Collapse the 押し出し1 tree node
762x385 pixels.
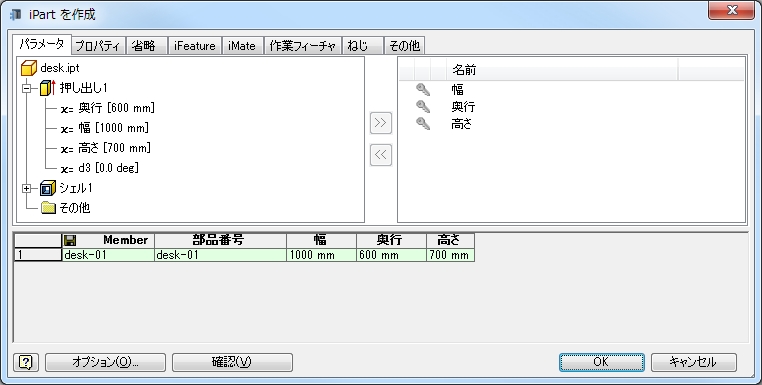click(27, 88)
